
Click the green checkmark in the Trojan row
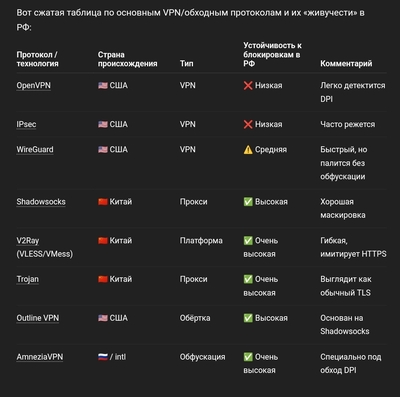[248, 279]
